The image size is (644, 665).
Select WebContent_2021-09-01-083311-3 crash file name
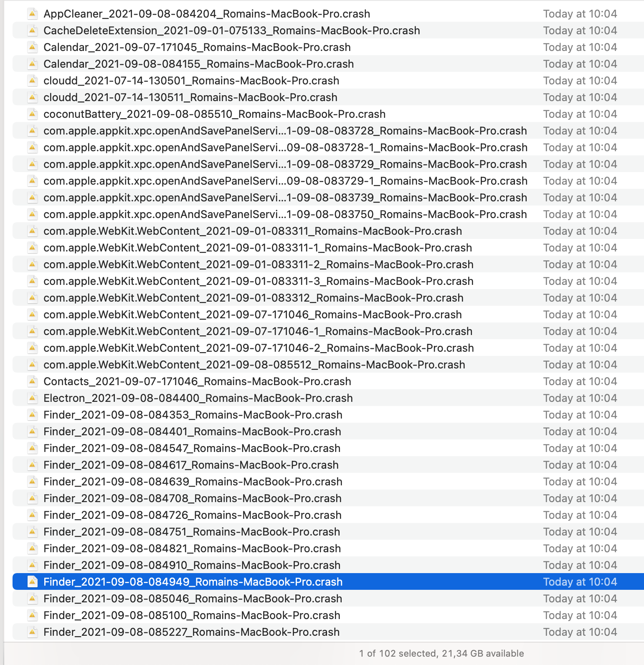click(x=259, y=281)
